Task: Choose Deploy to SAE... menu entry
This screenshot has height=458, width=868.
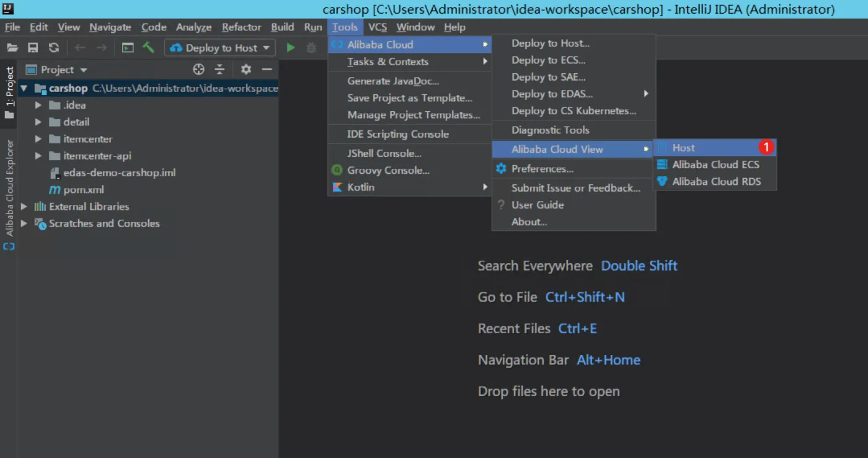Action: [x=573, y=77]
